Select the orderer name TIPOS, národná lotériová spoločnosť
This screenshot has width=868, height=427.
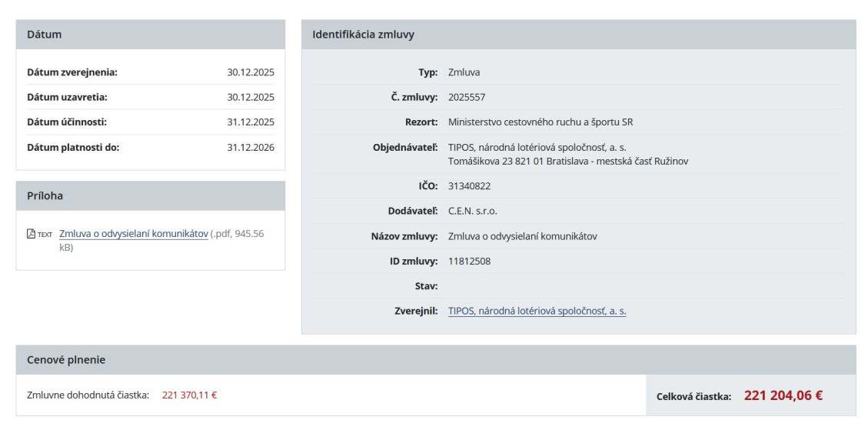coord(537,148)
